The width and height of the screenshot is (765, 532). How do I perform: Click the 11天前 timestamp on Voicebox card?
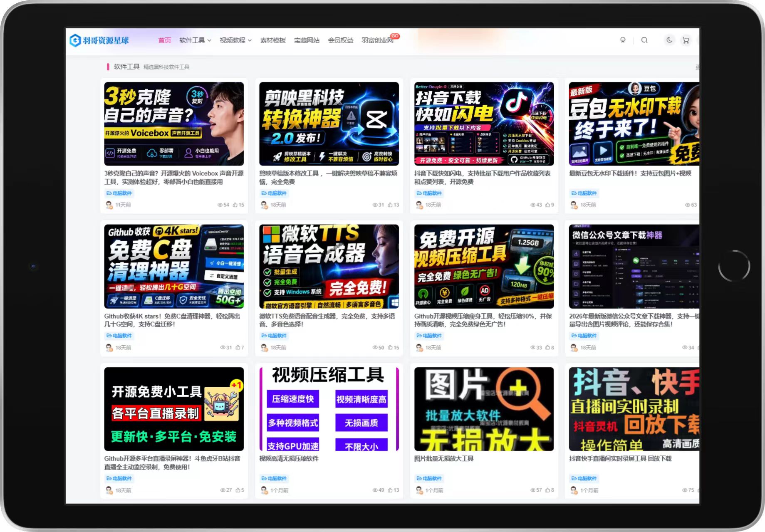point(123,205)
